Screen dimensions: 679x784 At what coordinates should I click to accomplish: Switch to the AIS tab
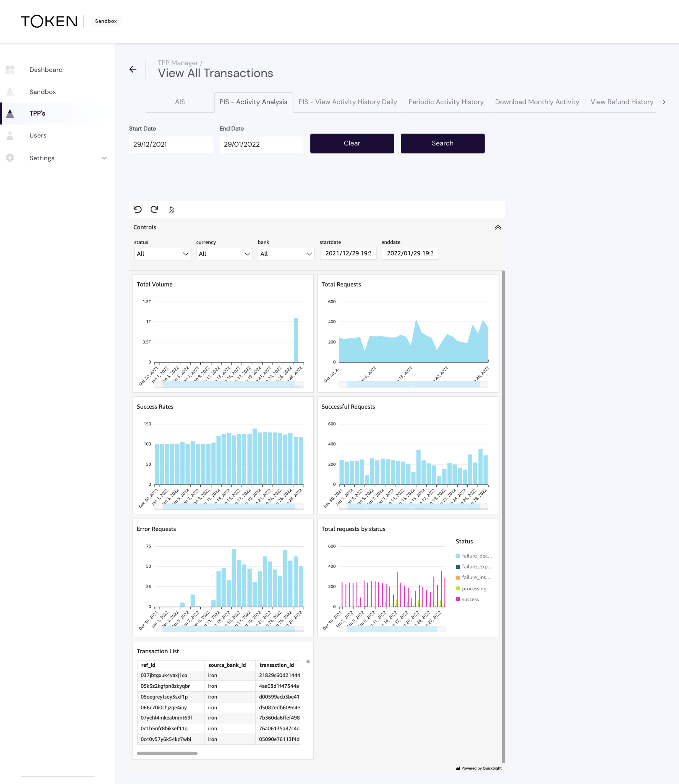(180, 102)
